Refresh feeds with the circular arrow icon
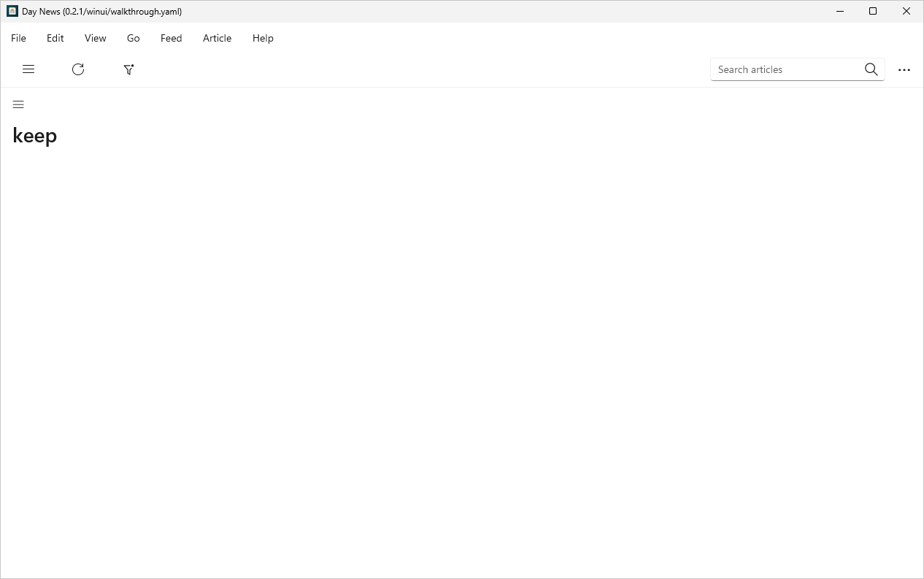 [x=78, y=69]
